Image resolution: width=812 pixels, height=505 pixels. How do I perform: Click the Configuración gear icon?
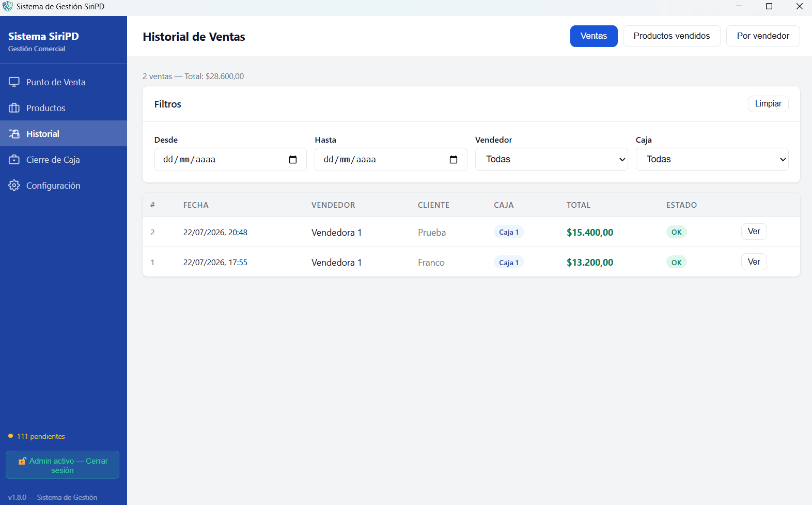(x=14, y=186)
